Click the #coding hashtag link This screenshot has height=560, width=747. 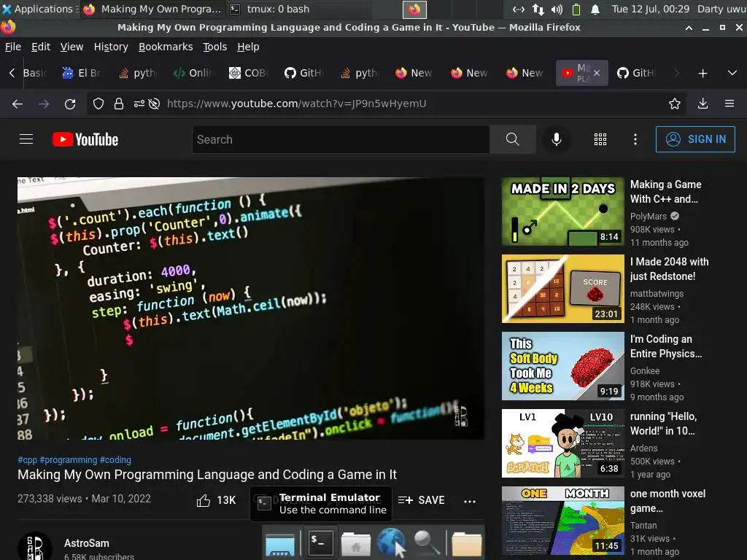[115, 460]
